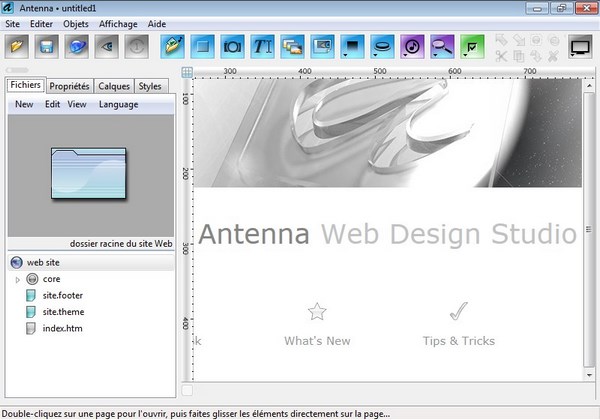Open the oval button tool dropdown
This screenshot has height=420, width=600.
382,47
